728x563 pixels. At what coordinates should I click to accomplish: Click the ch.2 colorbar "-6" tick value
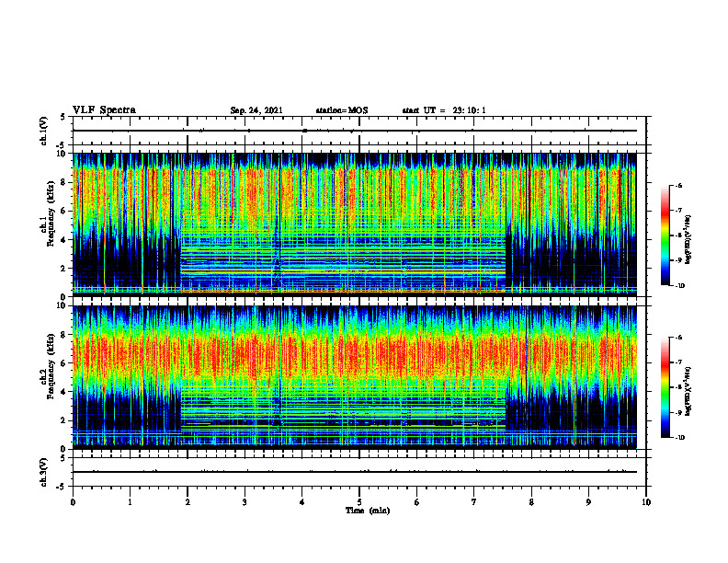click(x=678, y=338)
